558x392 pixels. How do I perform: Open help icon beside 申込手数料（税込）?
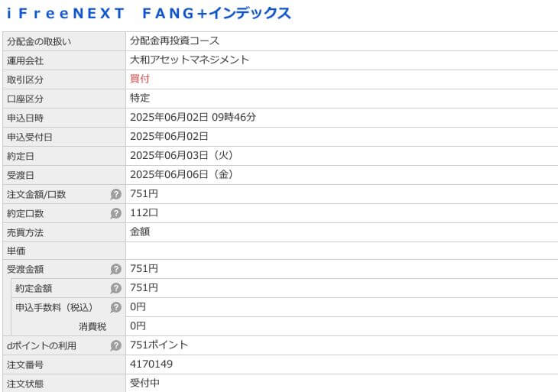pos(116,307)
